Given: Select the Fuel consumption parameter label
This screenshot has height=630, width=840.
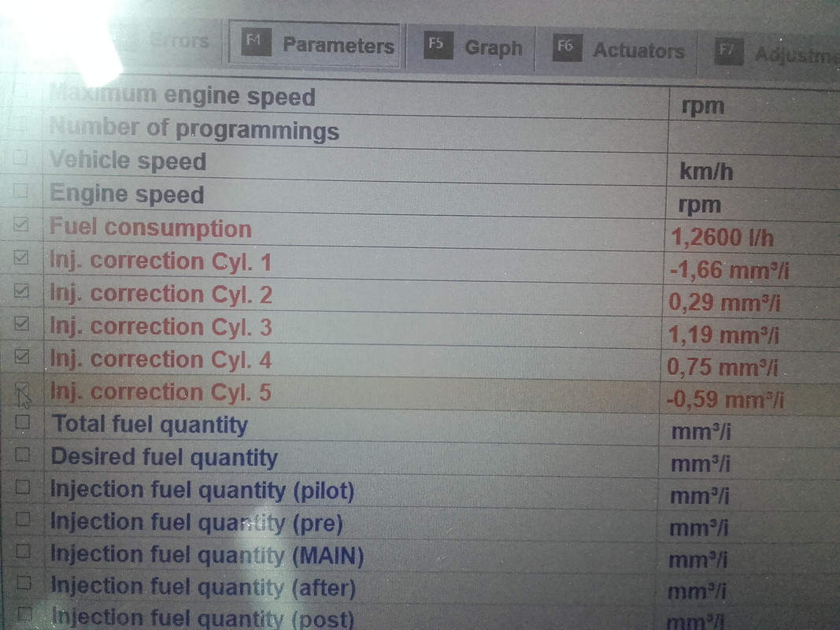Looking at the screenshot, I should (150, 228).
